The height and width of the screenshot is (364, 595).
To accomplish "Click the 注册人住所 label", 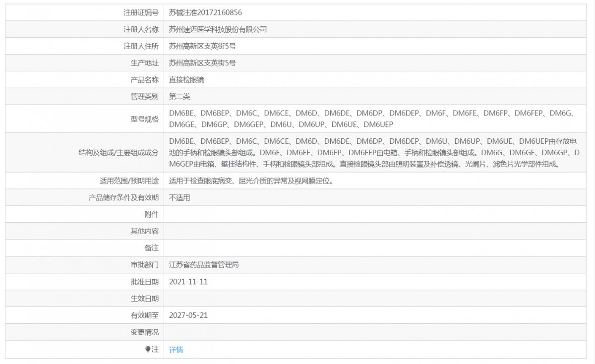I will point(141,46).
